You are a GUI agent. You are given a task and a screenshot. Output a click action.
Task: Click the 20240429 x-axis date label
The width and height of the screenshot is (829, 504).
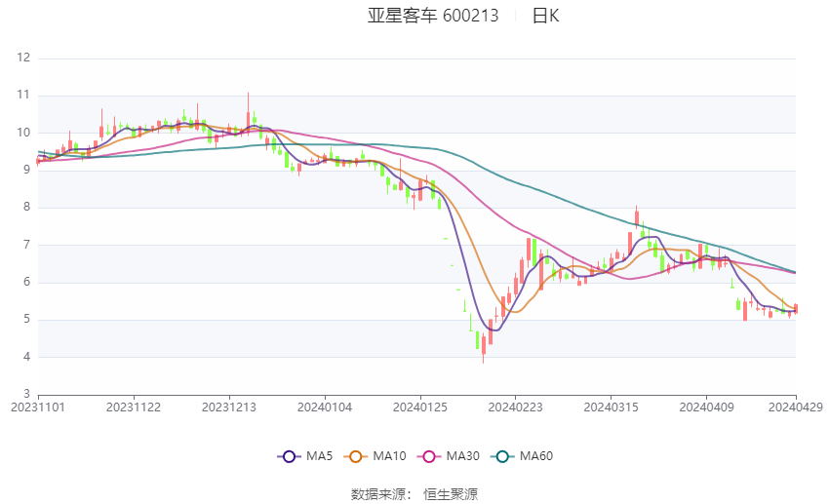tap(796, 407)
